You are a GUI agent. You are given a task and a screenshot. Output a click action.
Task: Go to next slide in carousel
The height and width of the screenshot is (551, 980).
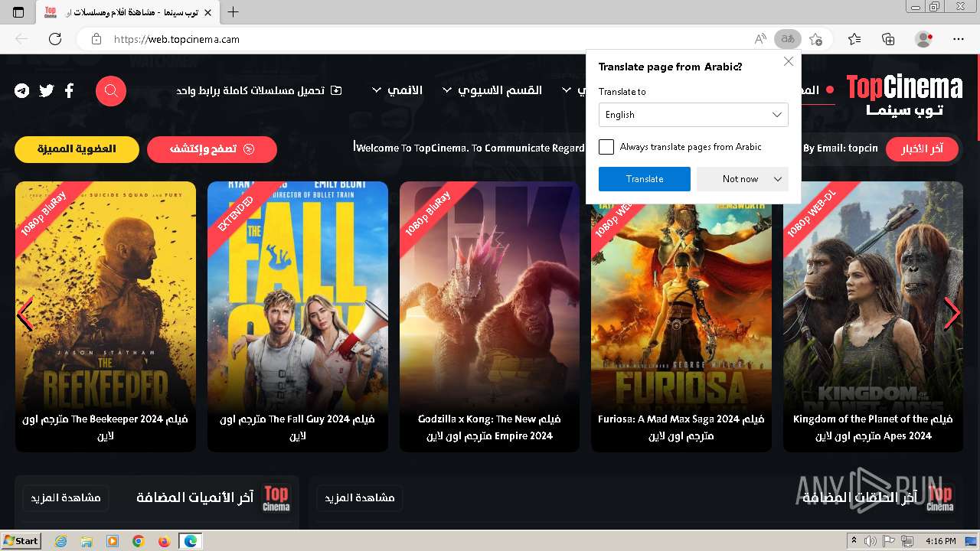point(952,312)
